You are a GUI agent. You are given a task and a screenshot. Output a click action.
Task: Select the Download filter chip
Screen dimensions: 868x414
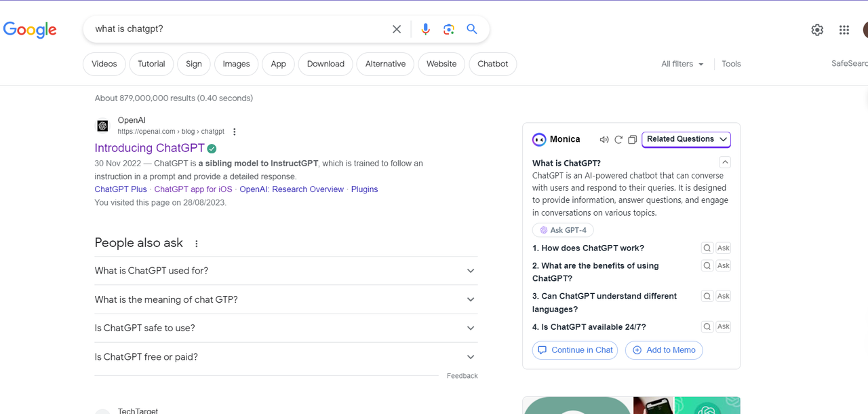coord(325,64)
